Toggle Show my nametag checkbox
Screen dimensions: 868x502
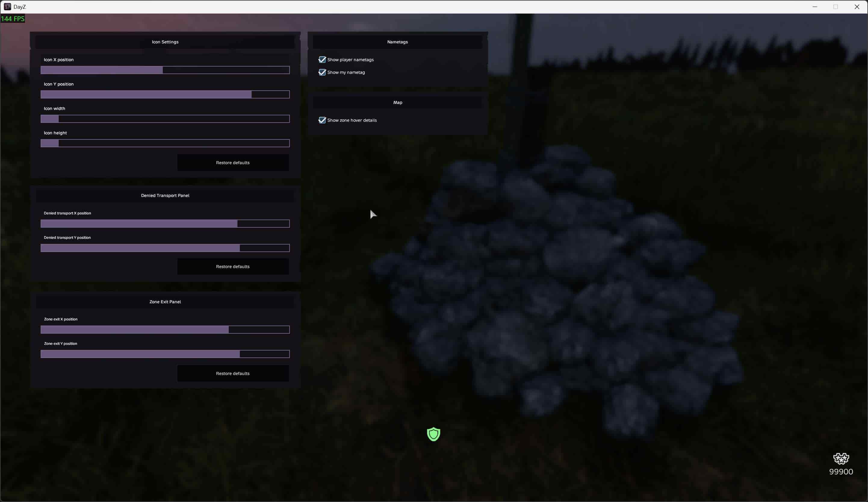(x=322, y=72)
